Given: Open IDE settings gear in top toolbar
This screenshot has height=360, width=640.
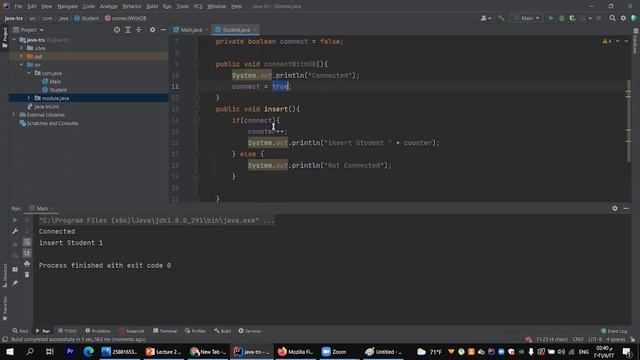Looking at the screenshot, I should 623,18.
